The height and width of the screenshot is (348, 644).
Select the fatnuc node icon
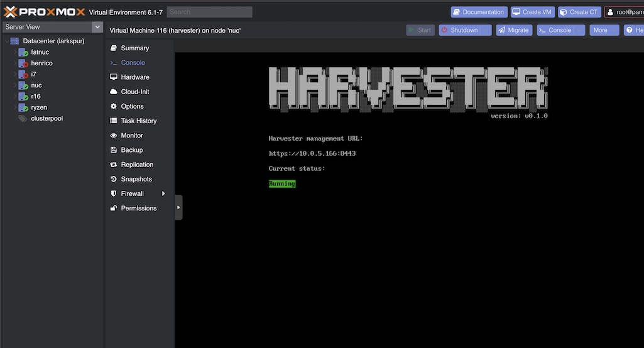click(23, 52)
